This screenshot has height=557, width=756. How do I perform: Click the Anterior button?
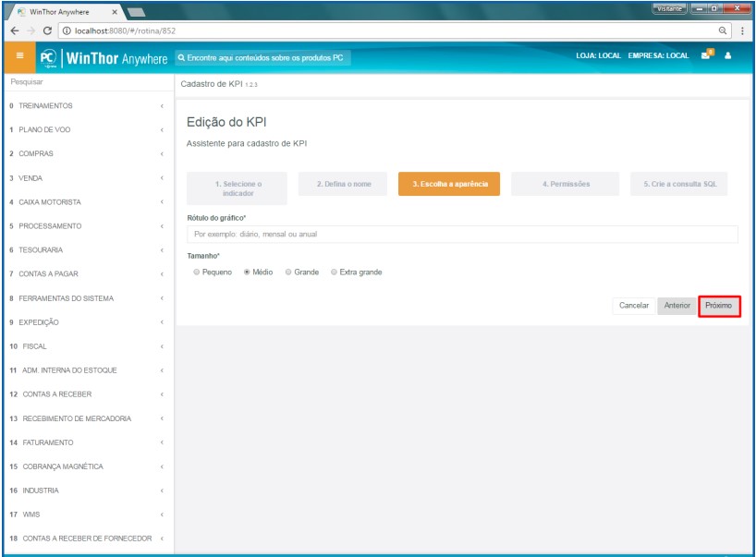677,306
